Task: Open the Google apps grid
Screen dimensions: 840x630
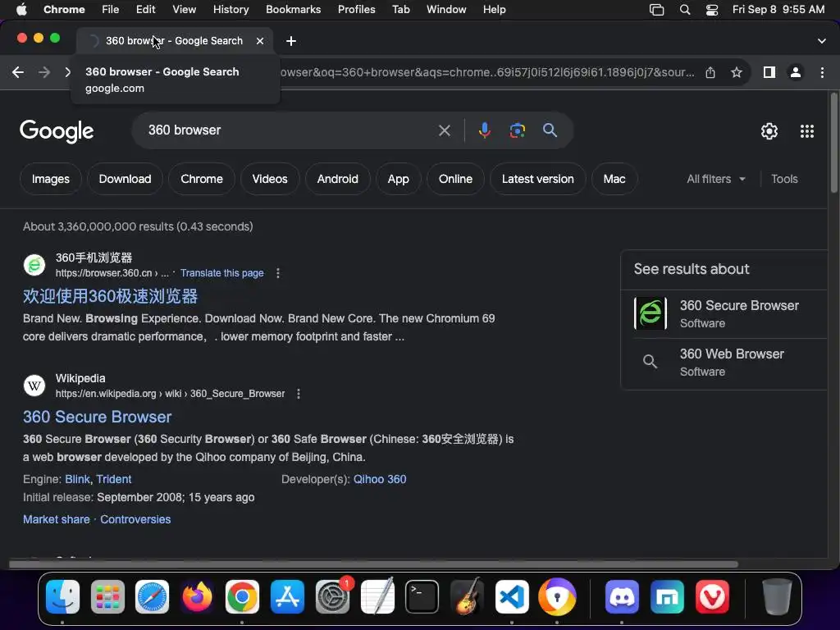Action: 807,130
